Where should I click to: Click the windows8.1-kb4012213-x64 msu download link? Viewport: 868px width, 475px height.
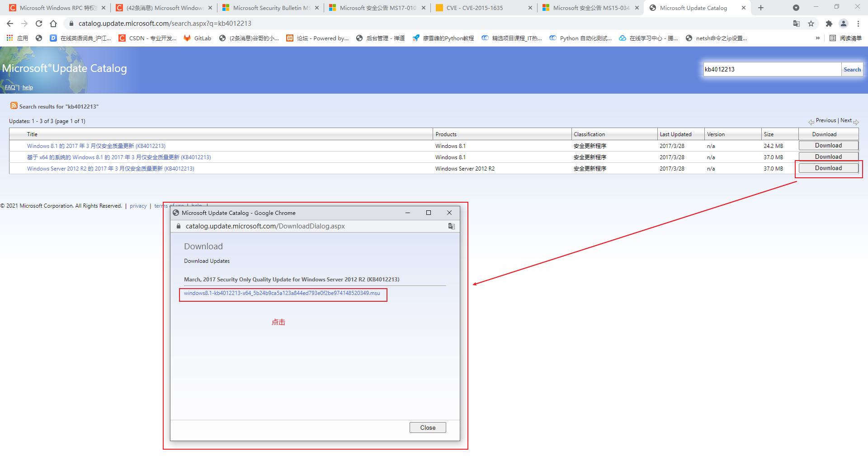tap(283, 294)
